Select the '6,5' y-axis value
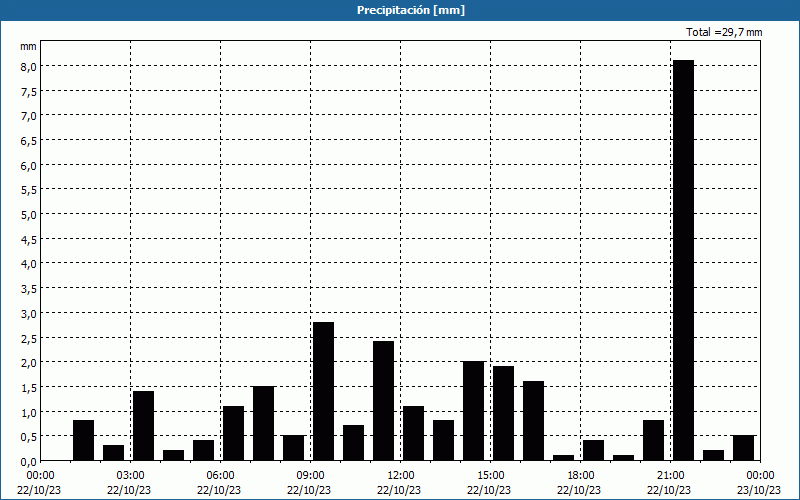 tap(29, 140)
